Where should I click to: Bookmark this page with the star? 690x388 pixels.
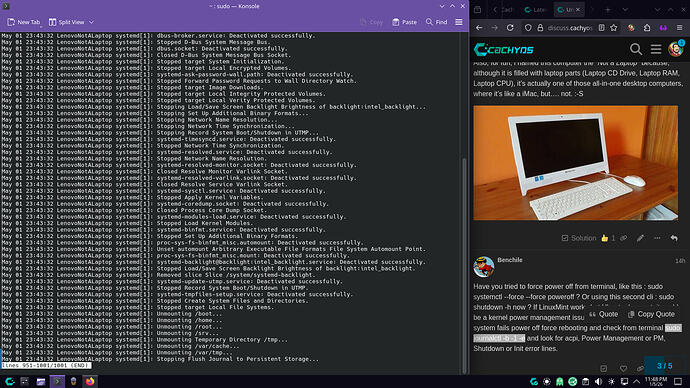tap(614, 28)
